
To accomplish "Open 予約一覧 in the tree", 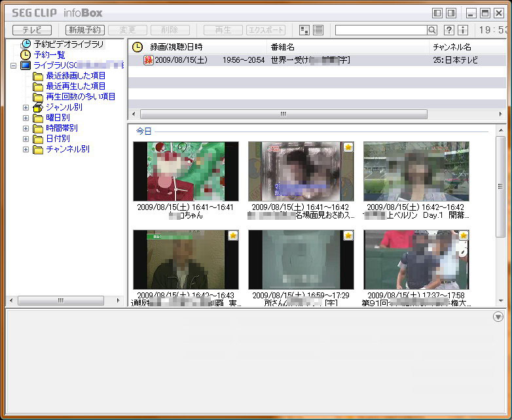I will 49,54.
